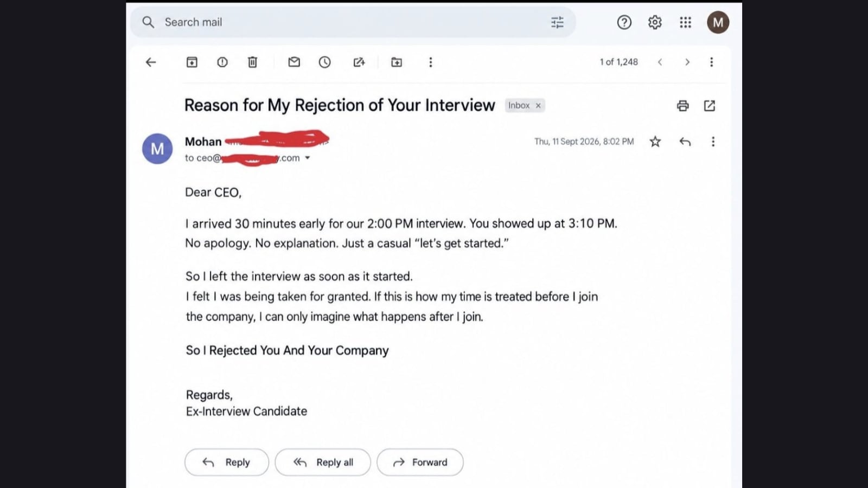Show search options filter
This screenshot has width=868, height=488.
(x=557, y=22)
